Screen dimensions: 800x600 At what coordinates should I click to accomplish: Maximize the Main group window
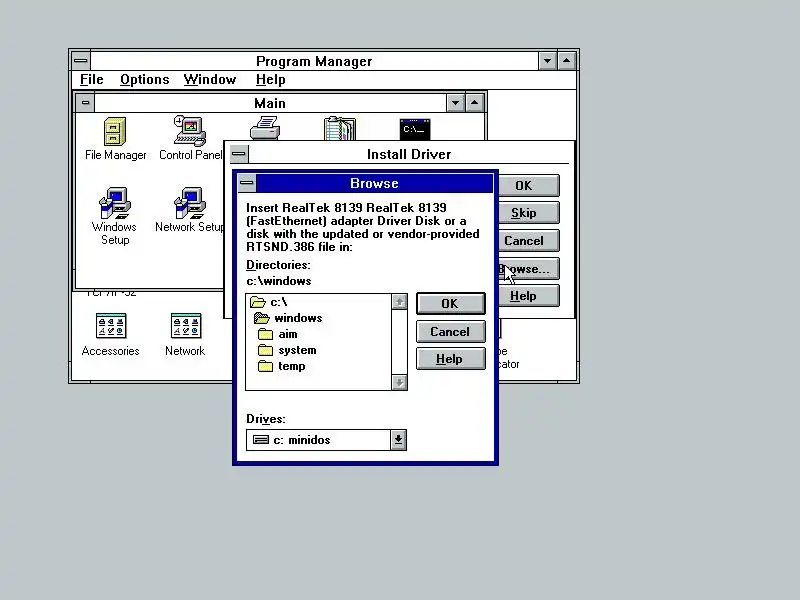pyautogui.click(x=475, y=103)
